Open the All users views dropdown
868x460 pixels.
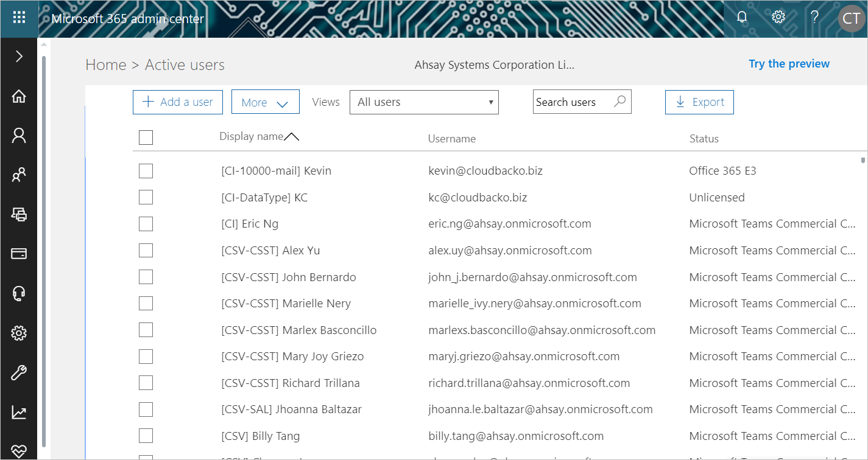coord(424,102)
